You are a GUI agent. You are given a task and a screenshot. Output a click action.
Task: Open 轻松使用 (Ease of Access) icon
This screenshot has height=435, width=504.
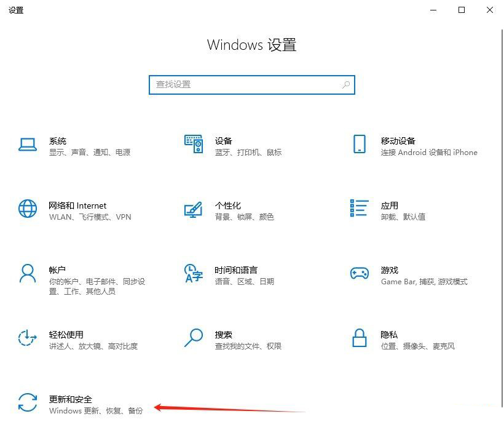coord(26,340)
